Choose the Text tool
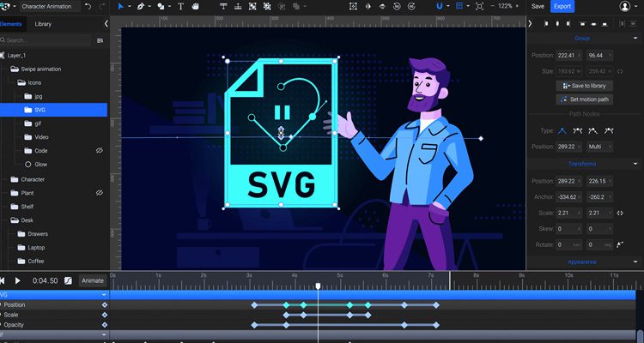644x343 pixels. click(180, 6)
